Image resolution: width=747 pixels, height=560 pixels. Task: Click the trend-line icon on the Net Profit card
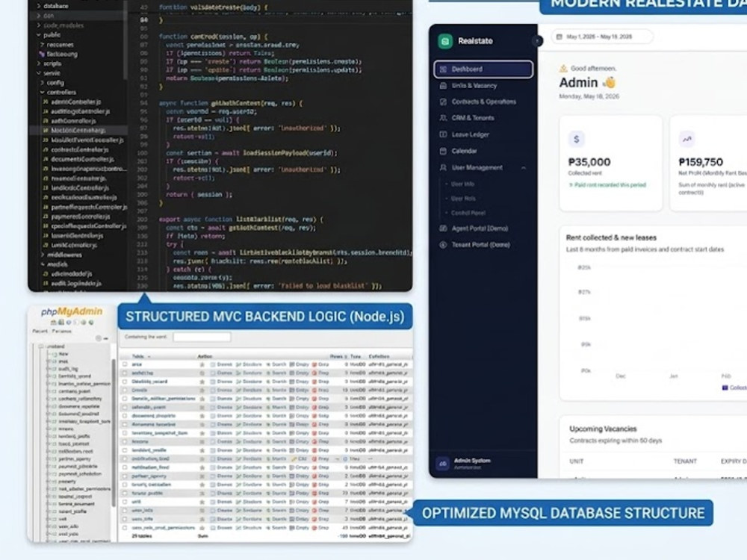click(x=686, y=139)
